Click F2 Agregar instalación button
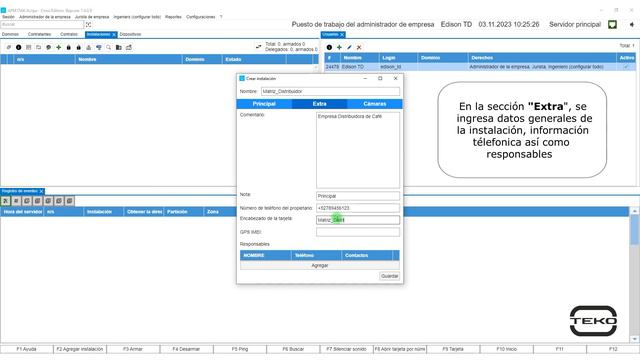Image resolution: width=640 pixels, height=360 pixels. (80, 349)
